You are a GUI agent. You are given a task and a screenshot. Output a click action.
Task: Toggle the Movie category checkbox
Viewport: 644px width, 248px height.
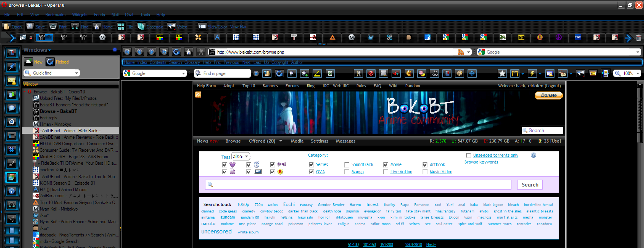tap(386, 164)
